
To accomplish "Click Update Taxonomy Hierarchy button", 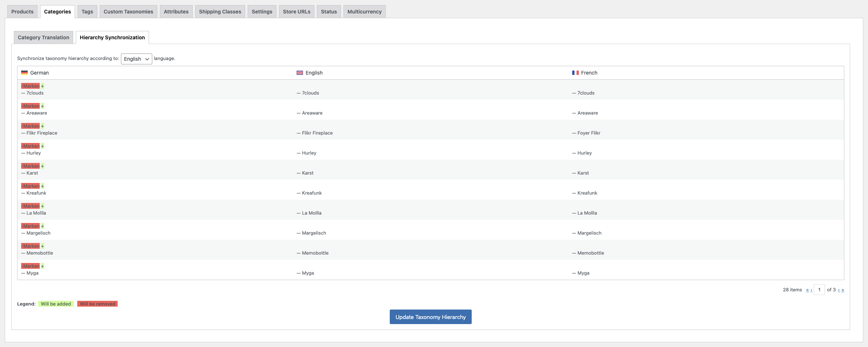I will click(431, 317).
